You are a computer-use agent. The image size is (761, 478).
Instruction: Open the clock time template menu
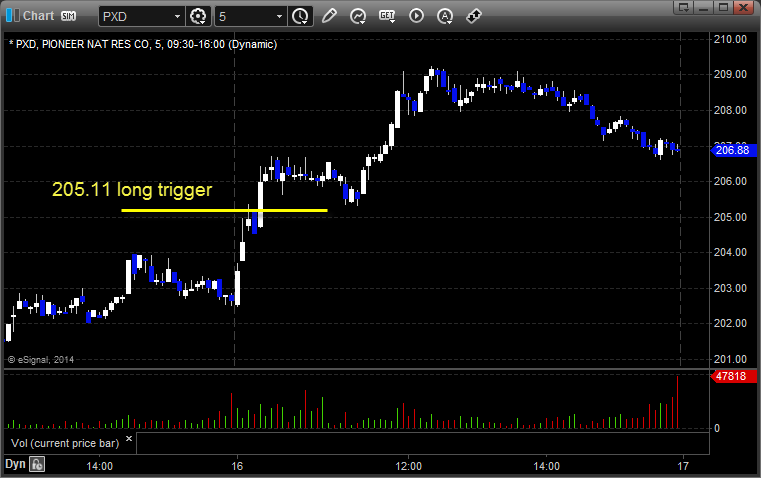[x=300, y=16]
